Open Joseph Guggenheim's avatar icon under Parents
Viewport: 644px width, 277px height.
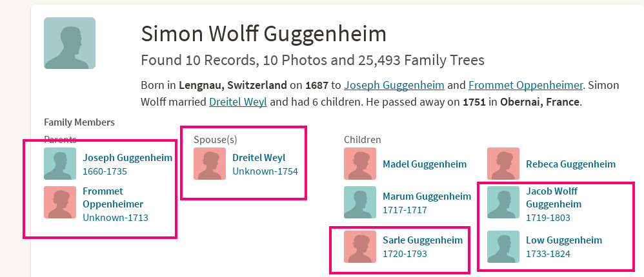(x=60, y=164)
